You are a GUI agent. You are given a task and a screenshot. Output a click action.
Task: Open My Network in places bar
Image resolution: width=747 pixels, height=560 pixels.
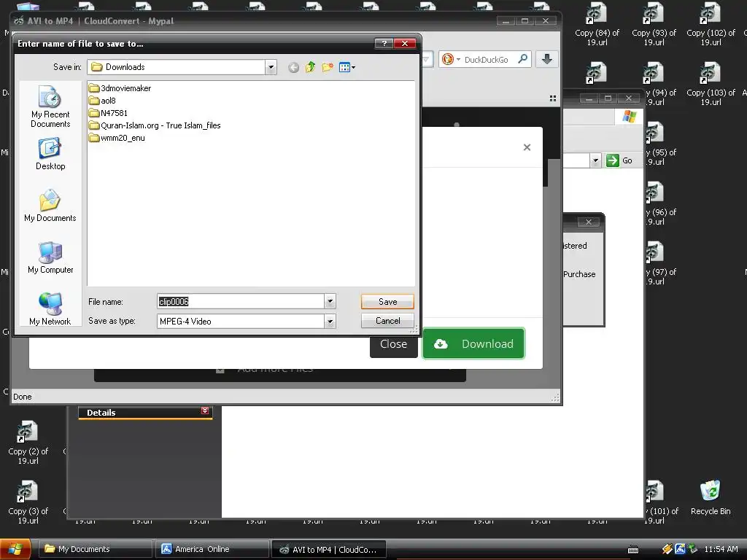50,309
